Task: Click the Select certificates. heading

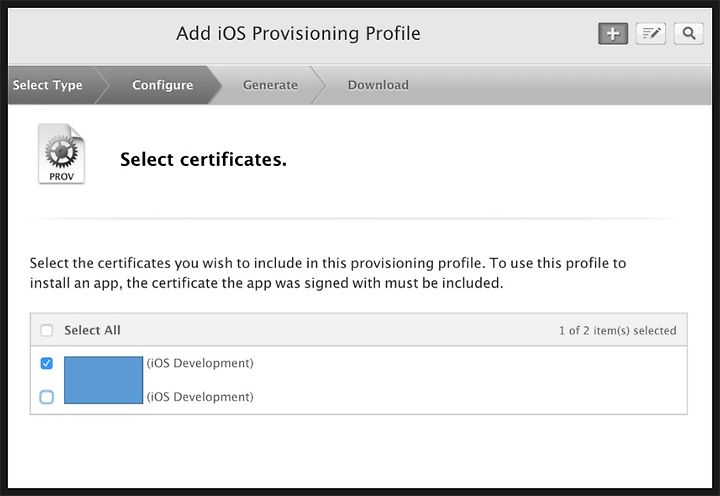Action: pyautogui.click(x=203, y=160)
